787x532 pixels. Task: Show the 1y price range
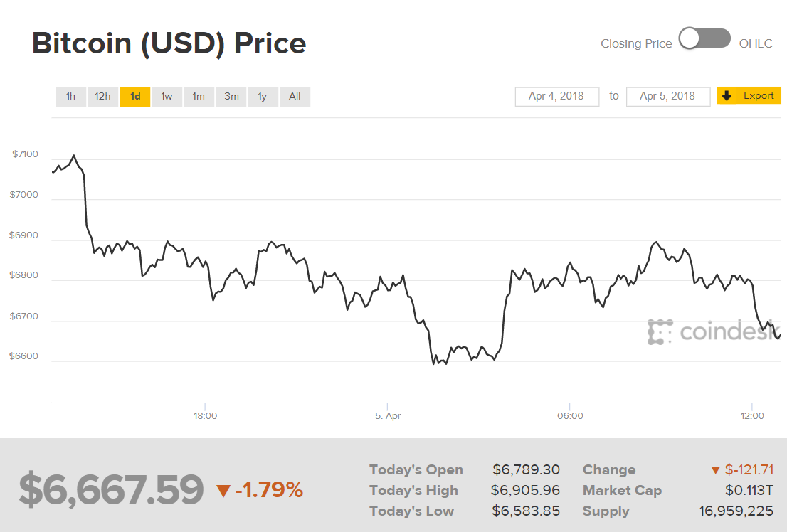(263, 97)
